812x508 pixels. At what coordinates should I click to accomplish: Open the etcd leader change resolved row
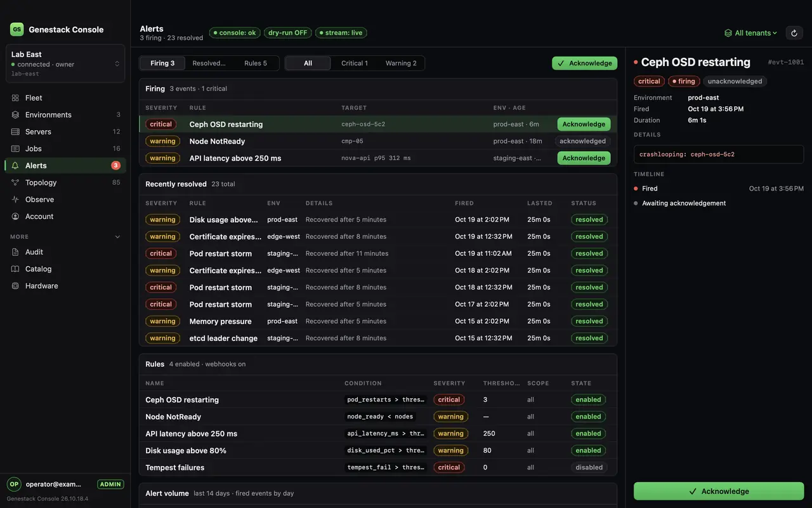378,338
